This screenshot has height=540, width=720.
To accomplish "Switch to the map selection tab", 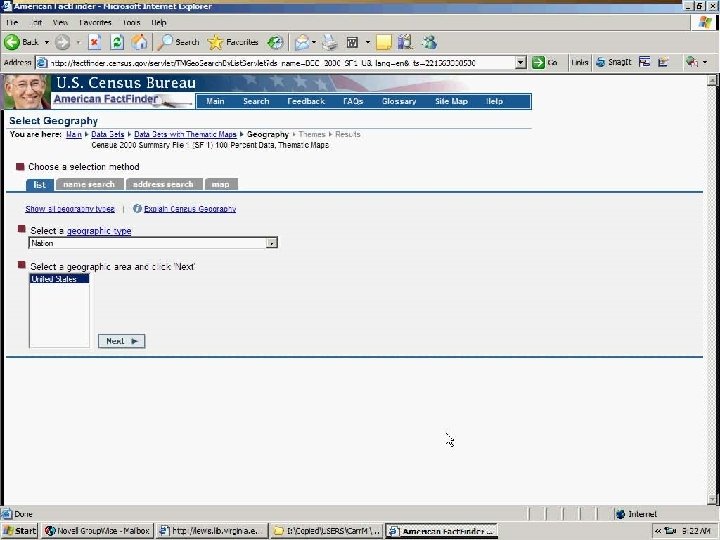I will click(x=221, y=184).
